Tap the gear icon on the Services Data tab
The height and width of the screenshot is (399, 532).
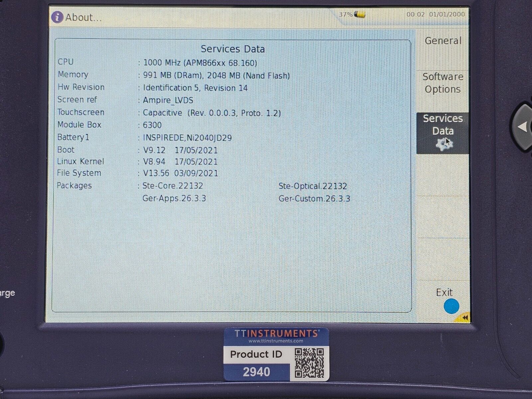point(443,143)
